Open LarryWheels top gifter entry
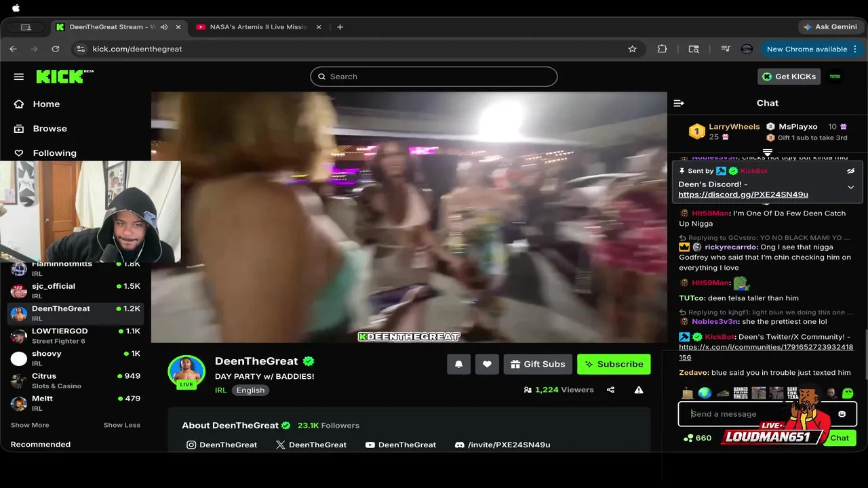This screenshot has width=868, height=488. [x=724, y=131]
